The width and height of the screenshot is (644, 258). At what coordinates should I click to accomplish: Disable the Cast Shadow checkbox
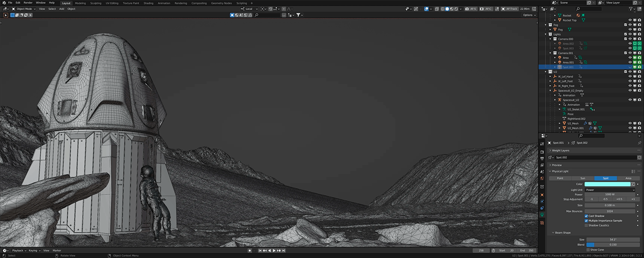coord(586,216)
